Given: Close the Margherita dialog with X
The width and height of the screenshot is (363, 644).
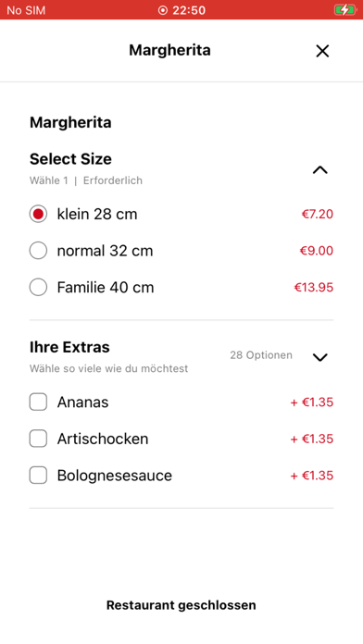Looking at the screenshot, I should (322, 51).
